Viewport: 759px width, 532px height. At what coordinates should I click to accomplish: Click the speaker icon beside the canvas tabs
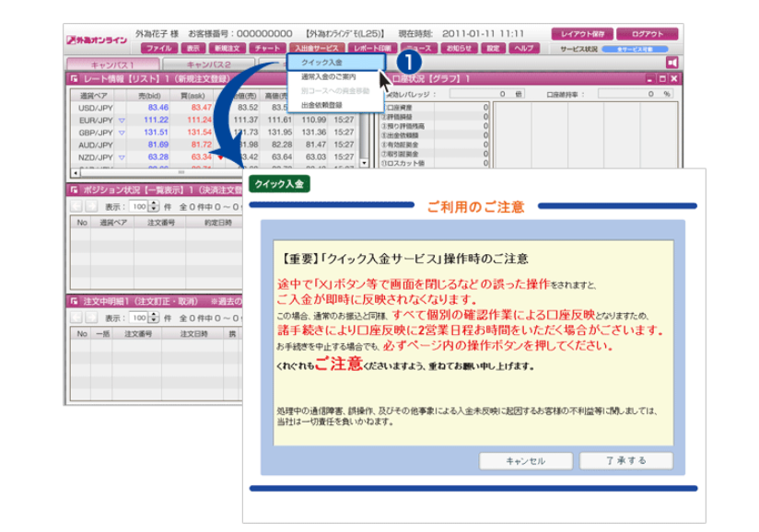672,63
